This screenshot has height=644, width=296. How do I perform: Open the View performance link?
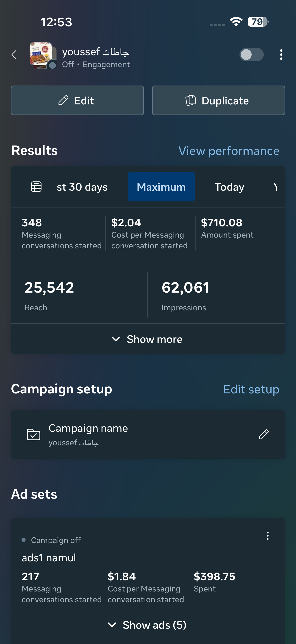coord(229,151)
